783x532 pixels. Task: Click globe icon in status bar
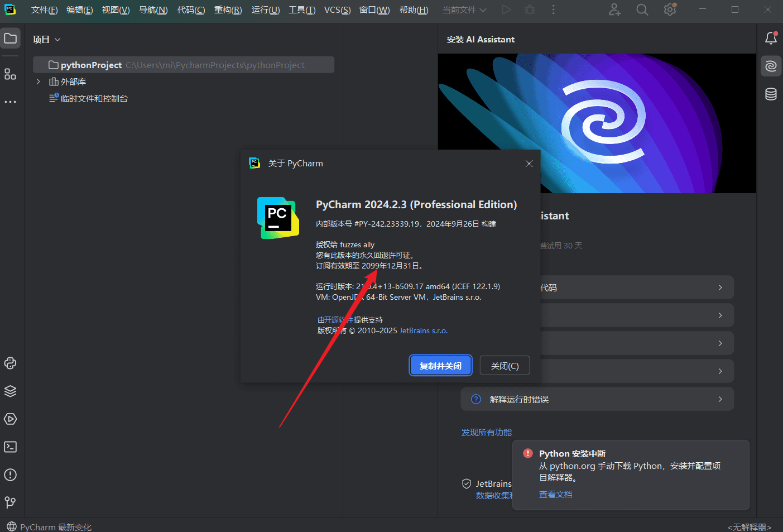pyautogui.click(x=12, y=526)
